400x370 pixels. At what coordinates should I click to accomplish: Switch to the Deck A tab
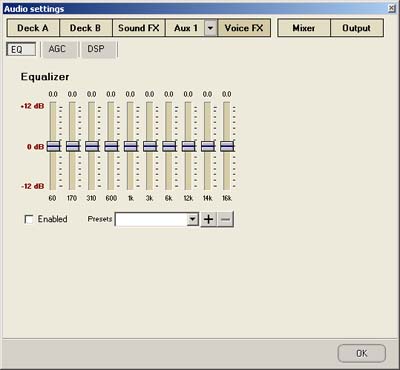pyautogui.click(x=33, y=28)
